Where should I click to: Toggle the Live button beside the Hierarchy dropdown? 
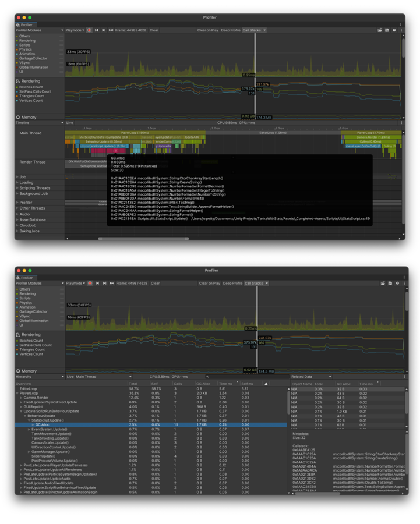(70, 377)
